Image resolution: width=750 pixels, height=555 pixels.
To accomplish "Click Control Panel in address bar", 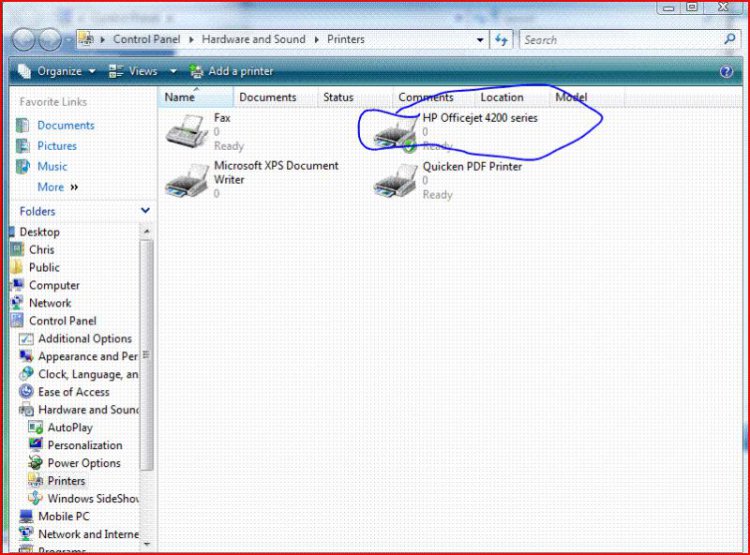I will (146, 39).
